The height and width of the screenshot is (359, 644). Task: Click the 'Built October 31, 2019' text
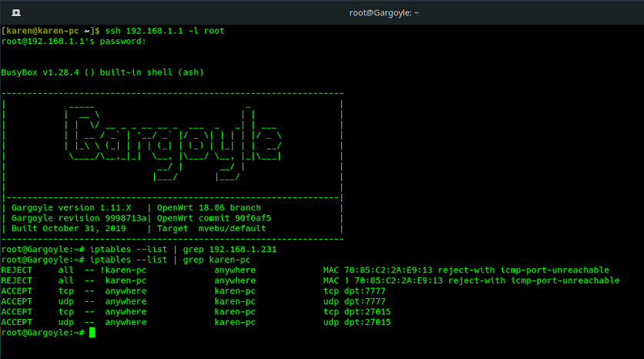69,228
